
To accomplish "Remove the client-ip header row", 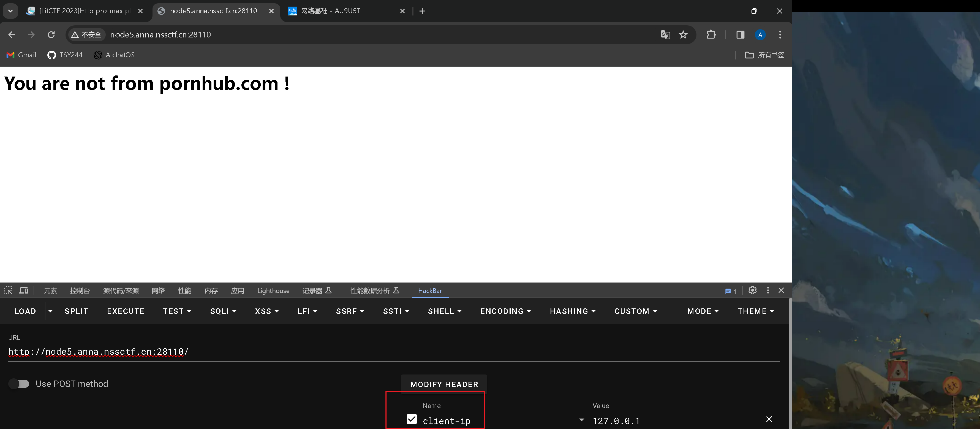I will pos(769,419).
